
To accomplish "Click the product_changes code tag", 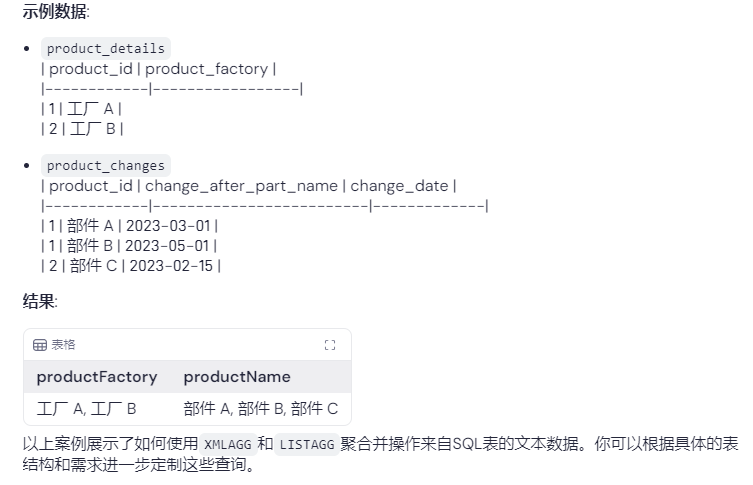I will 106,166.
